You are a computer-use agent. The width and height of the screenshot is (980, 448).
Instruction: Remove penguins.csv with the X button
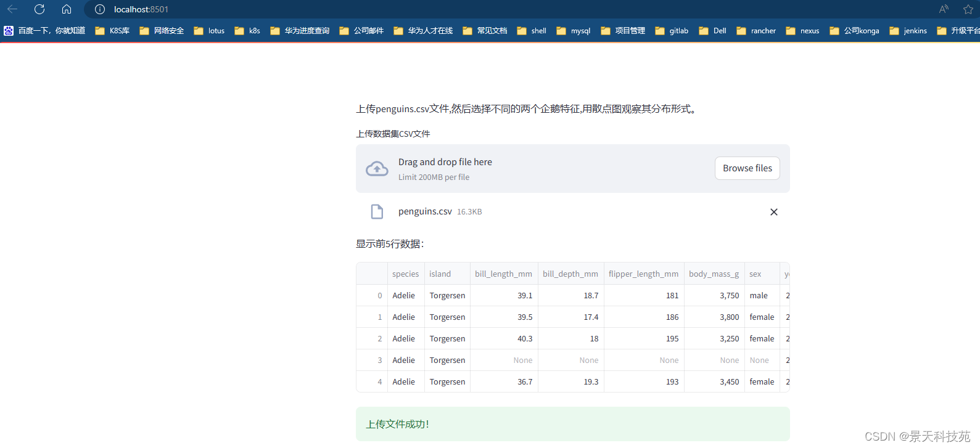[773, 212]
